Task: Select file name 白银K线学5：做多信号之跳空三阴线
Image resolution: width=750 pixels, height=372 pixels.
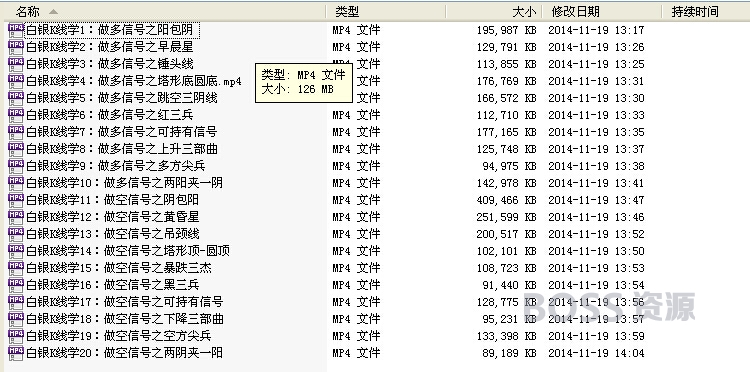Action: (122, 98)
